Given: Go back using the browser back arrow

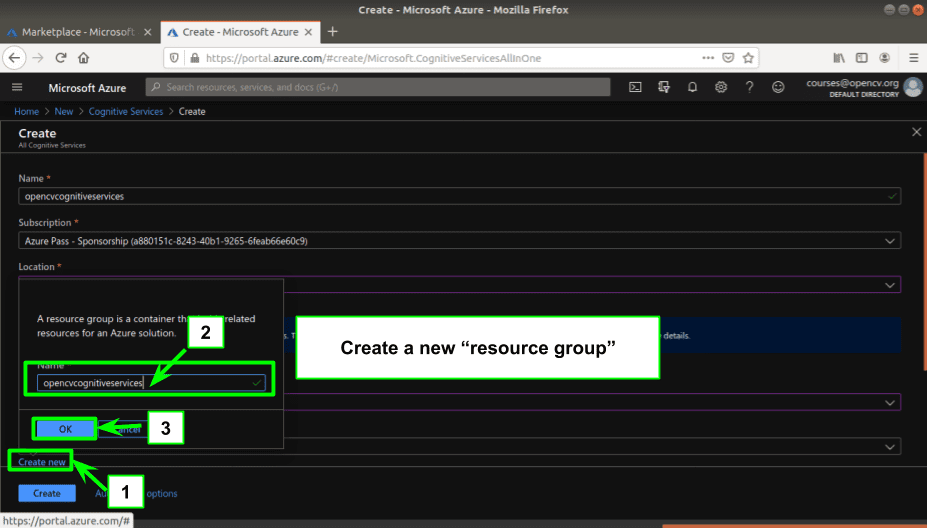Looking at the screenshot, I should point(14,58).
